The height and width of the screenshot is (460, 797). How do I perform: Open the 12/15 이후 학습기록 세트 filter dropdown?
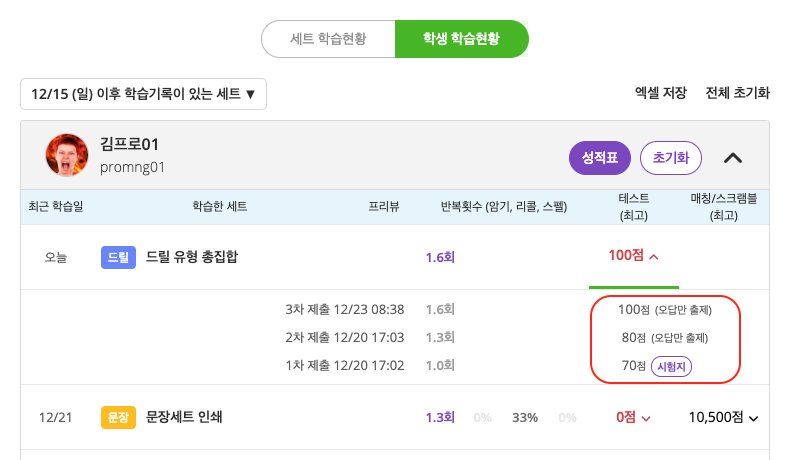tap(143, 94)
